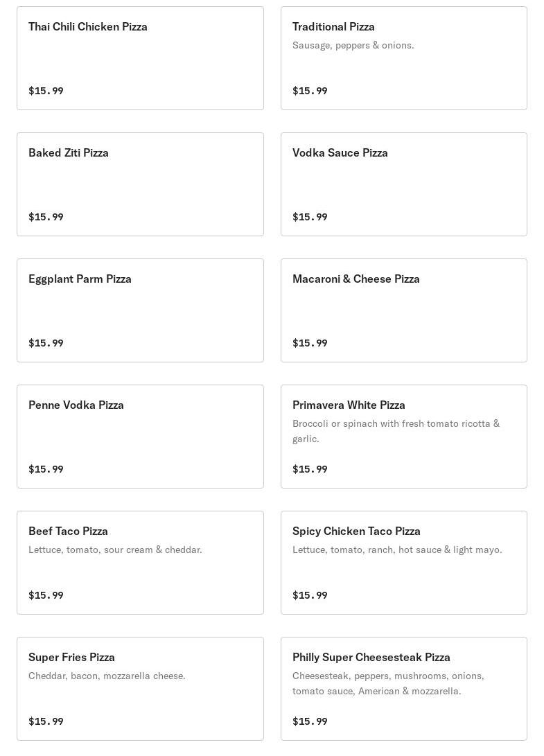Select the Traditional Pizza menu card

pos(403,58)
